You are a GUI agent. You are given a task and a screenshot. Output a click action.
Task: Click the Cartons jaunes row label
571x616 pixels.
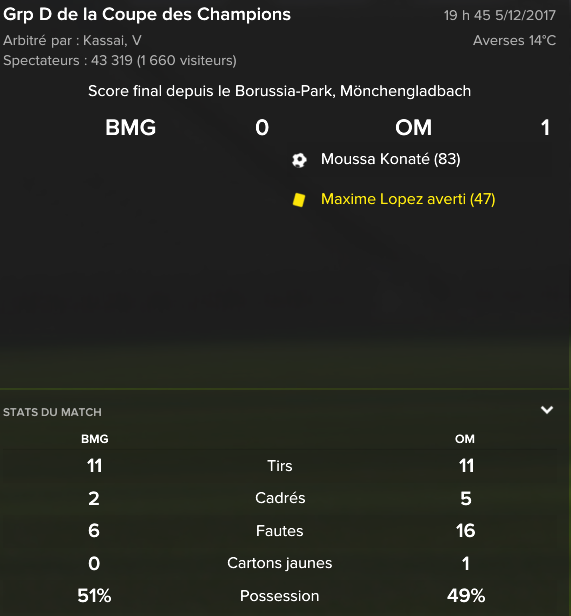tap(280, 563)
